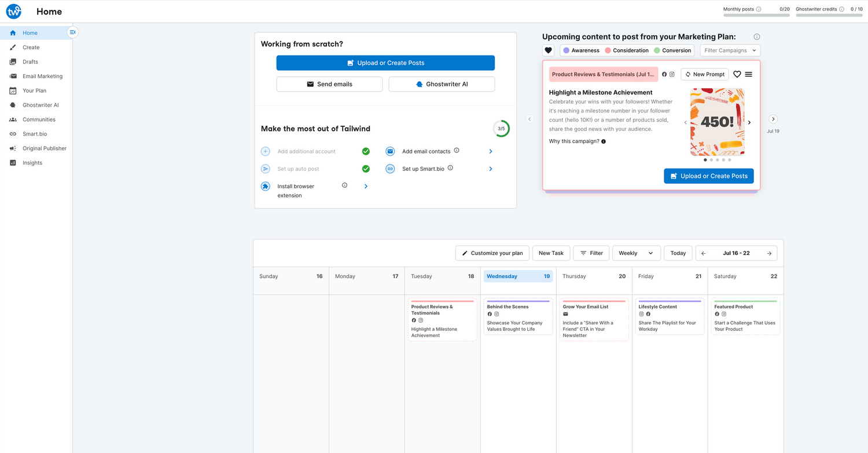
Task: Click Customize your plan button
Action: point(492,253)
